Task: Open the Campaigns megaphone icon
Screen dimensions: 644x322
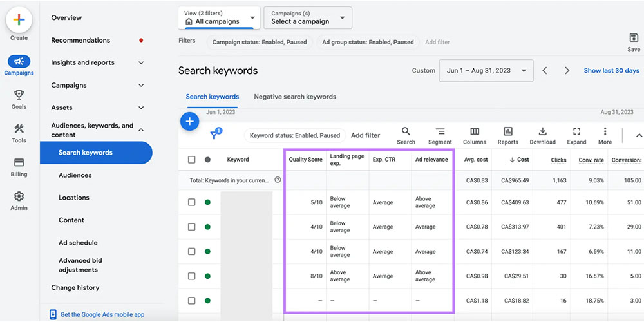Action: pos(19,62)
